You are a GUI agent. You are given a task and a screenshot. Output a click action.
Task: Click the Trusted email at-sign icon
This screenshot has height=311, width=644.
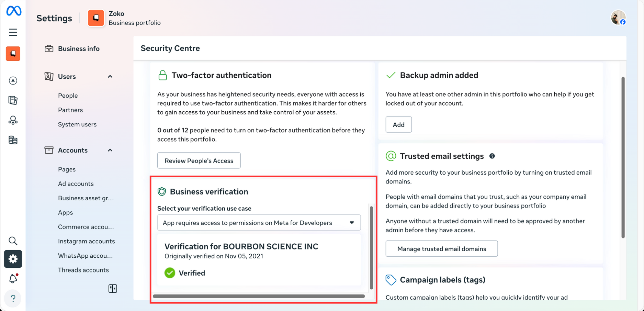coord(391,156)
